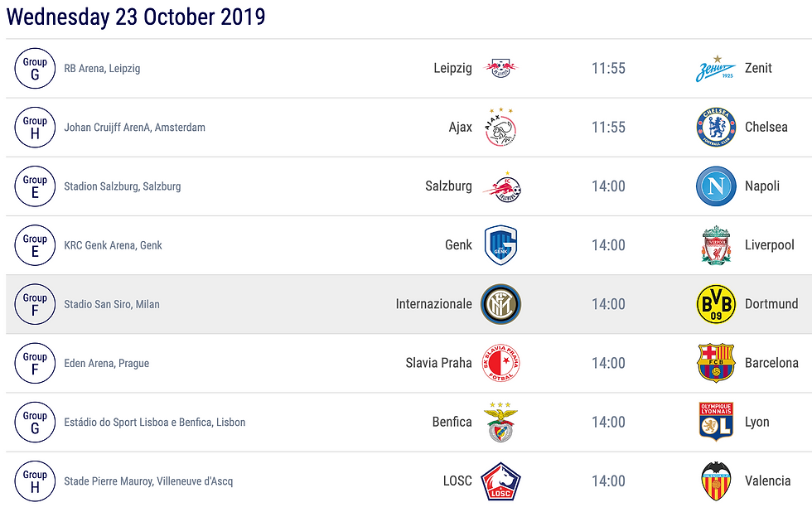Open the Slavia Praha badge
812x517 pixels.
pos(500,363)
